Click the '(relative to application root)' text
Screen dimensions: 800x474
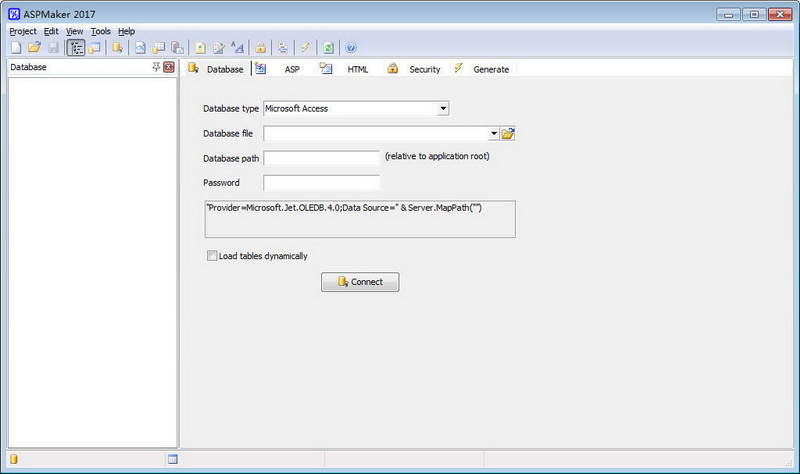click(437, 156)
